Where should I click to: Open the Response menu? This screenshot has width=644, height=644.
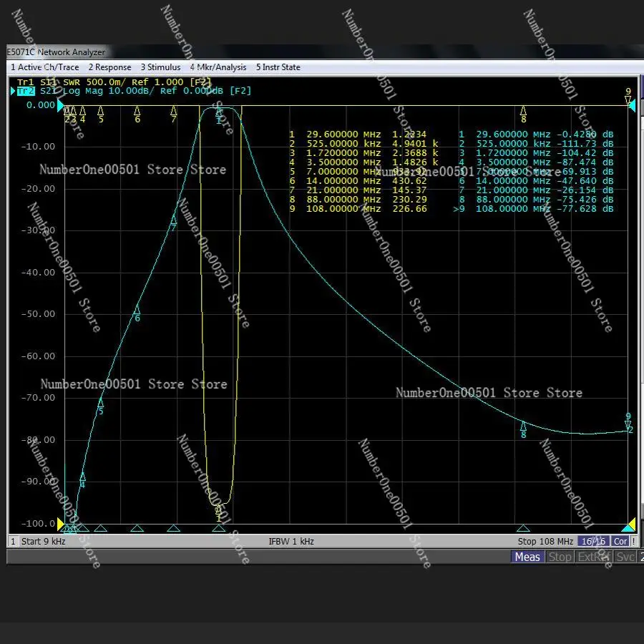coord(110,67)
